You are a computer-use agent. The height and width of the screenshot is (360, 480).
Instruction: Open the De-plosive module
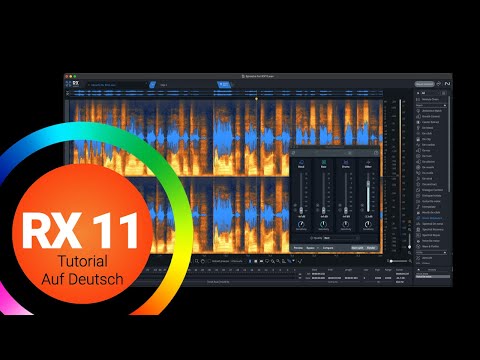tap(432, 162)
